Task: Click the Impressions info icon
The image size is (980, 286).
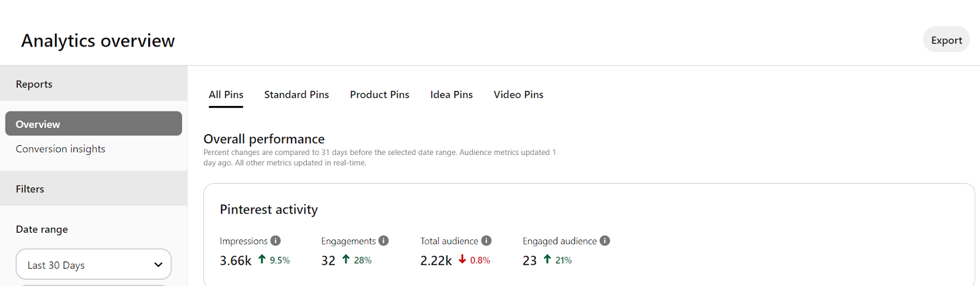Action: [x=276, y=241]
